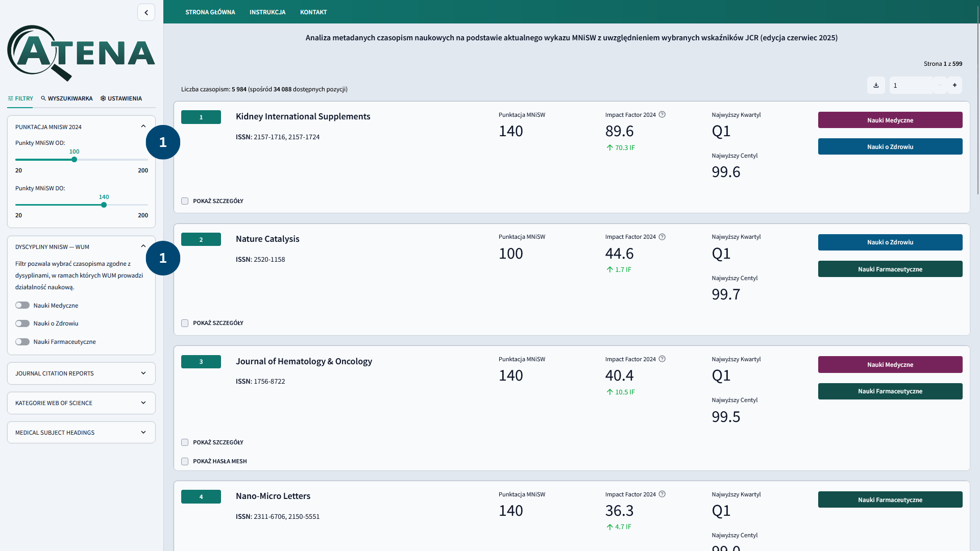
Task: Click Nauki Medyczne tag on Journal of Hematology & Oncology
Action: pos(890,364)
